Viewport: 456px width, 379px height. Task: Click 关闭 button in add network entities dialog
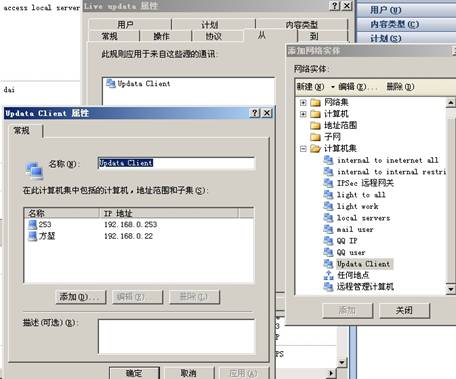(x=404, y=311)
